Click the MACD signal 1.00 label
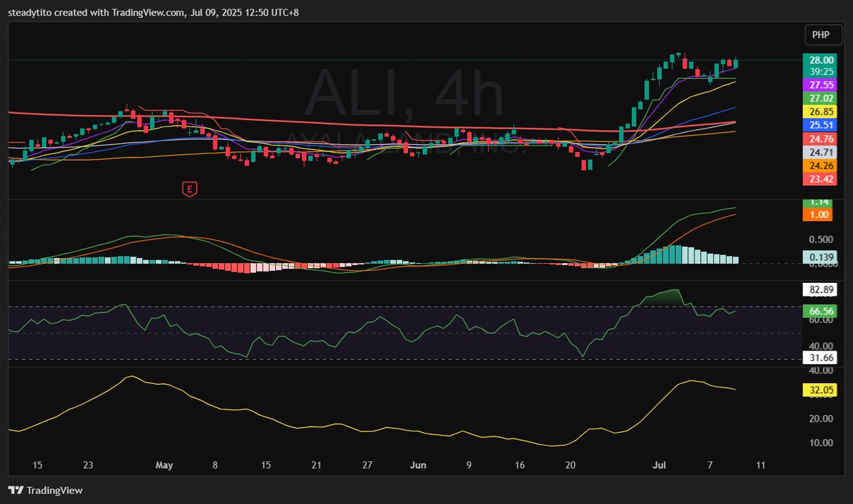Screen dimensions: 853x504 pyautogui.click(x=819, y=214)
